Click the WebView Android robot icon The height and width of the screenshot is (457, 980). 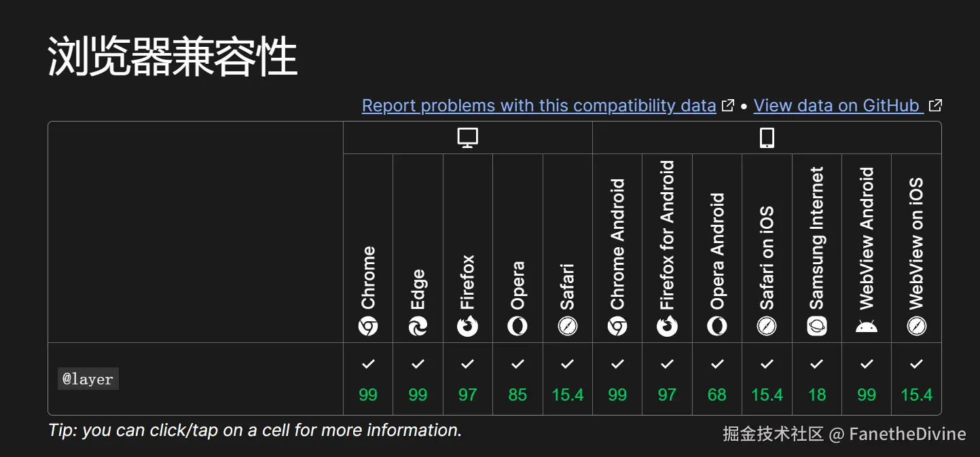click(867, 327)
